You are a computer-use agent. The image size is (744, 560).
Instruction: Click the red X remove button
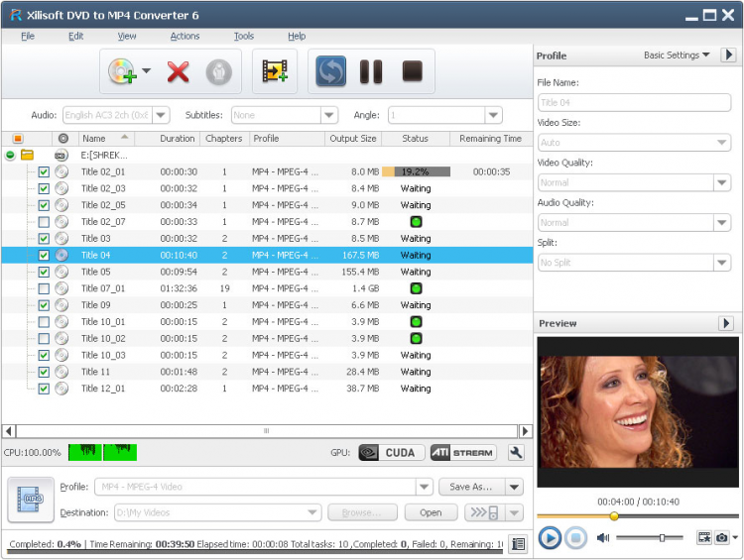[x=179, y=71]
